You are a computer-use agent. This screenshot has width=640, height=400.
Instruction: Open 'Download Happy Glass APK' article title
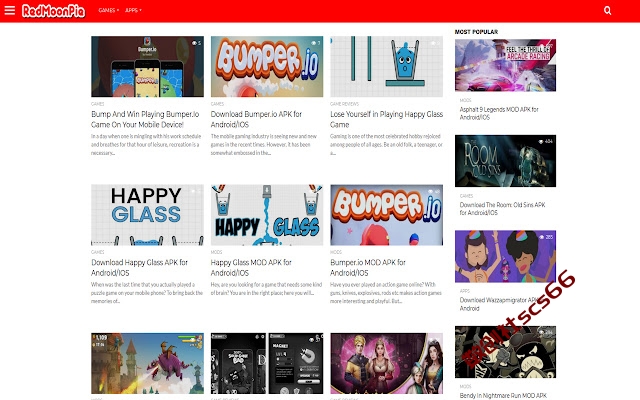click(x=139, y=267)
